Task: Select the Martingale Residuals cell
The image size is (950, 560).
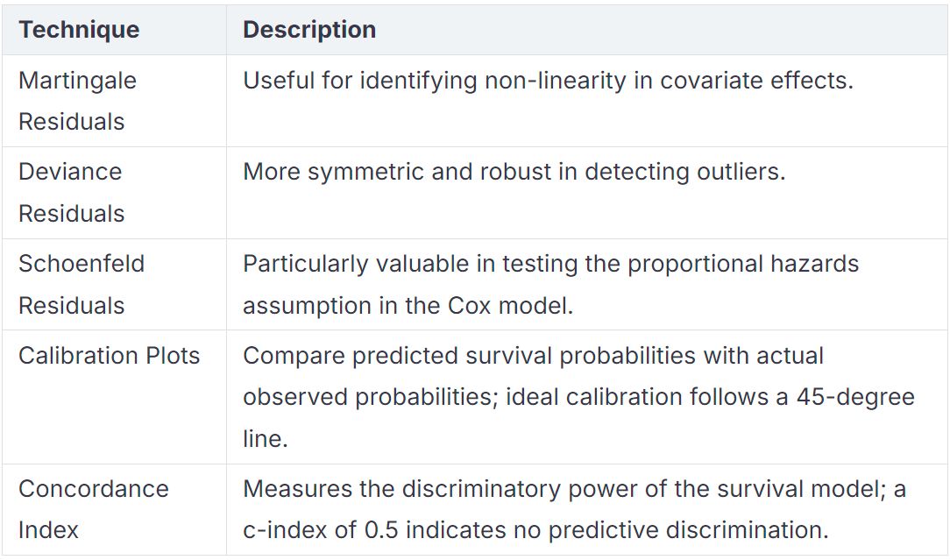Action: coord(115,101)
